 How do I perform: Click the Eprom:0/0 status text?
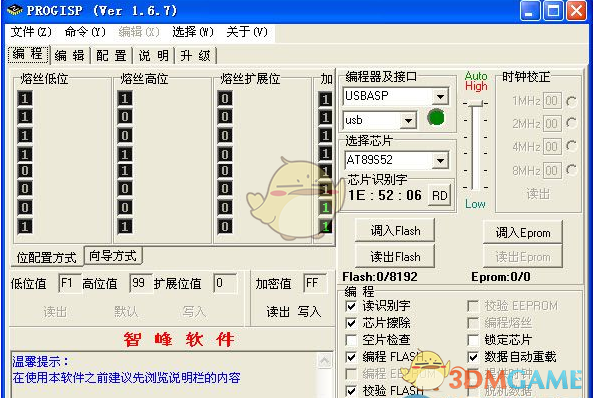(501, 277)
